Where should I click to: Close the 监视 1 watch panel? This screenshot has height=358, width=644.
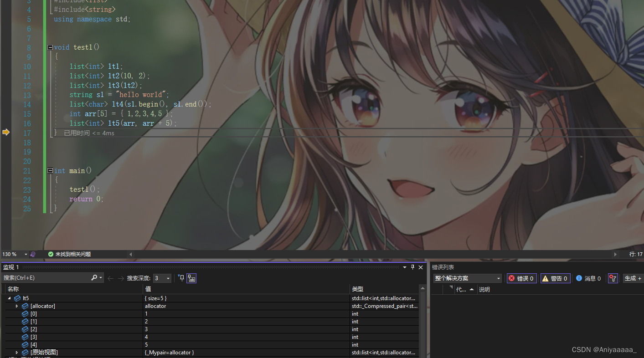[421, 267]
